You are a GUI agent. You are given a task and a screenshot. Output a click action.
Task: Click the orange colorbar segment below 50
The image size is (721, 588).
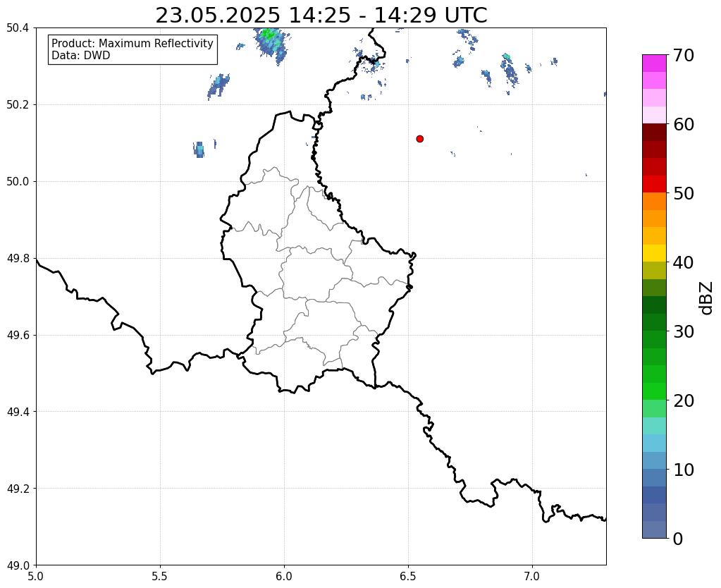click(x=654, y=202)
